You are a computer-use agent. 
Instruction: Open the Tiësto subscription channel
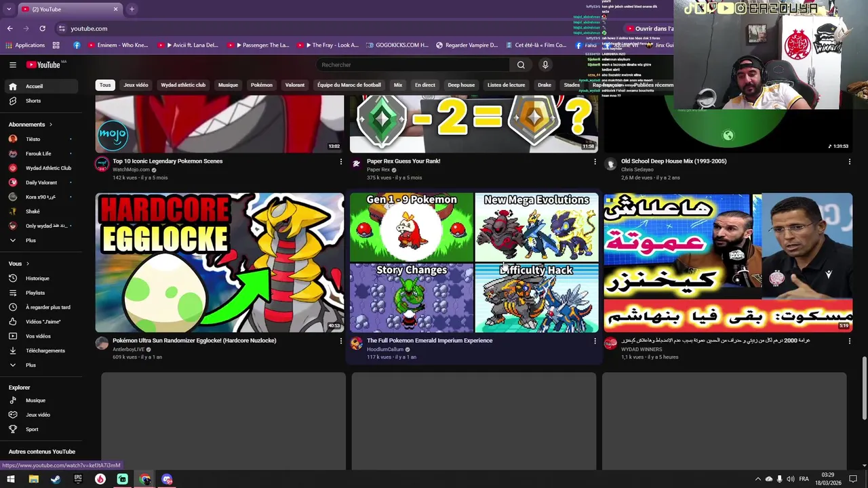tap(41, 139)
